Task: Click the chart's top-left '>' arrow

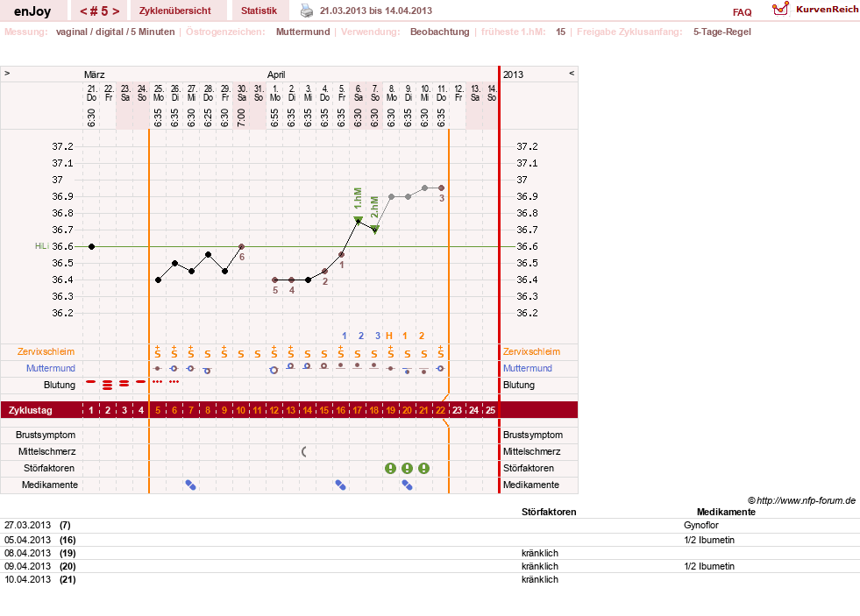Action: point(7,73)
